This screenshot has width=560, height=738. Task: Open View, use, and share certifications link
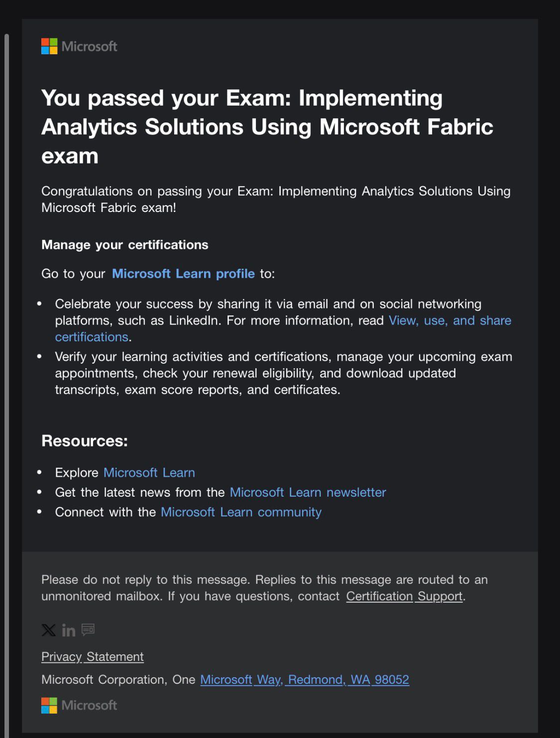pos(449,320)
